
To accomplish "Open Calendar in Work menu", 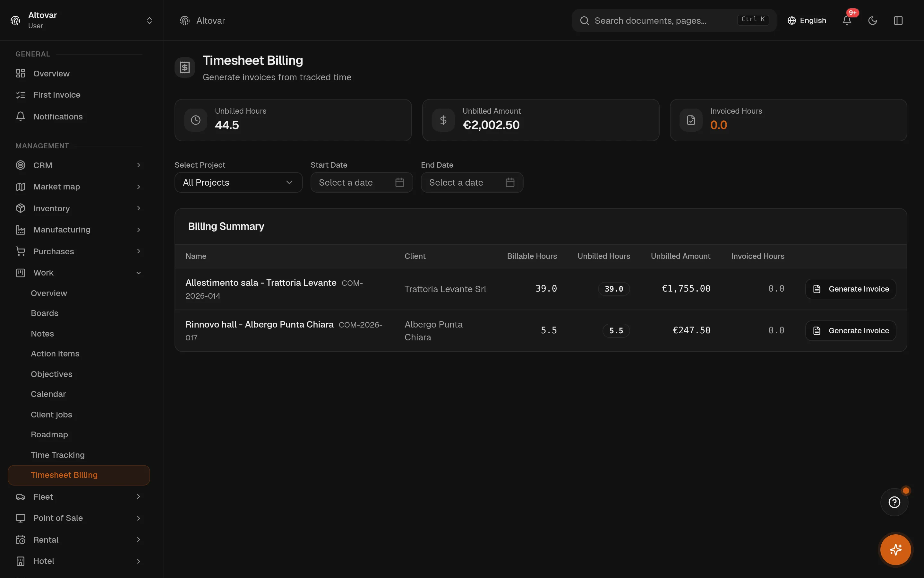I will [x=79, y=394].
